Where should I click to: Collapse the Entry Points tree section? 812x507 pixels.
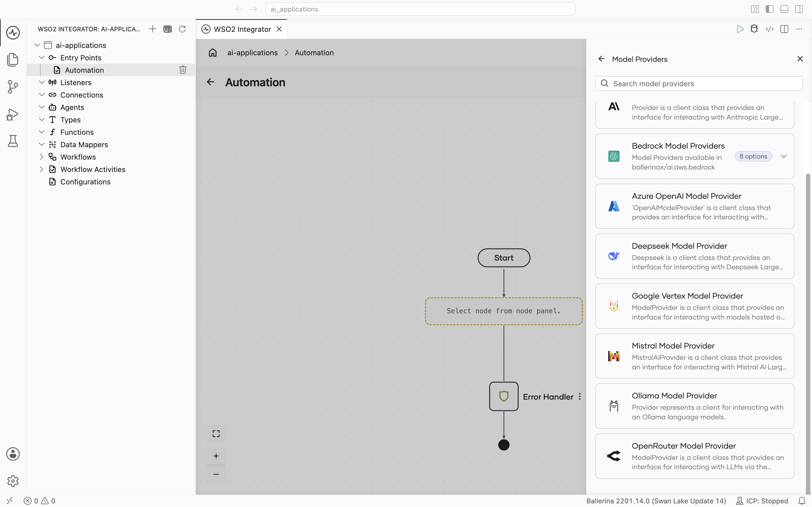[x=41, y=57]
